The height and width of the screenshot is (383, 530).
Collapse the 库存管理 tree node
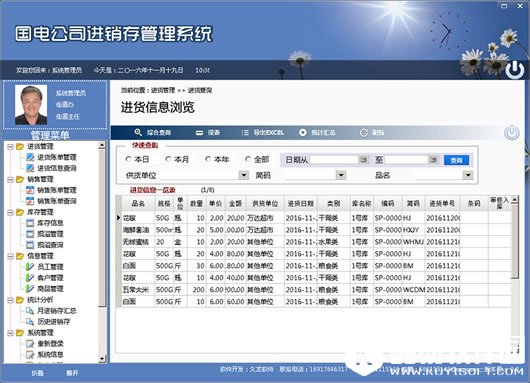(10, 212)
